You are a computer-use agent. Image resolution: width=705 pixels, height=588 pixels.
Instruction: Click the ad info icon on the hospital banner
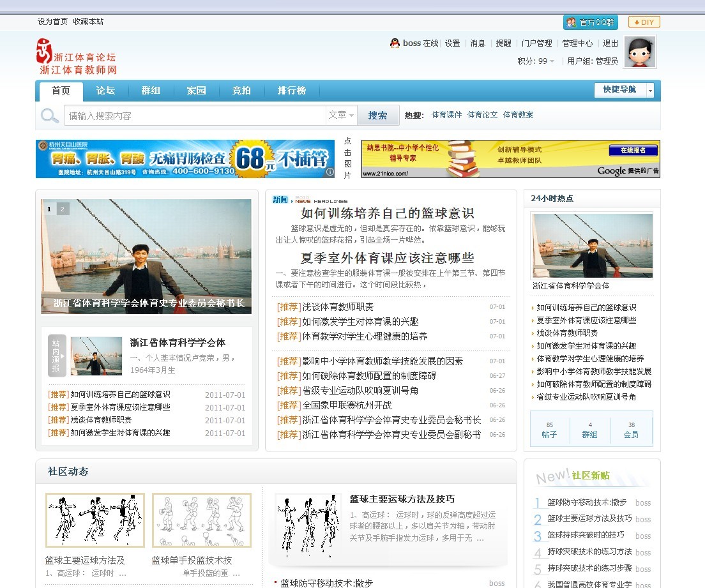click(x=330, y=172)
